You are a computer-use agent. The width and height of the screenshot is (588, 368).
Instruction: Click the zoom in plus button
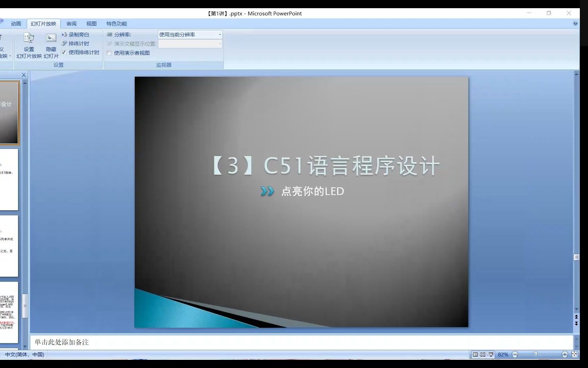(565, 354)
